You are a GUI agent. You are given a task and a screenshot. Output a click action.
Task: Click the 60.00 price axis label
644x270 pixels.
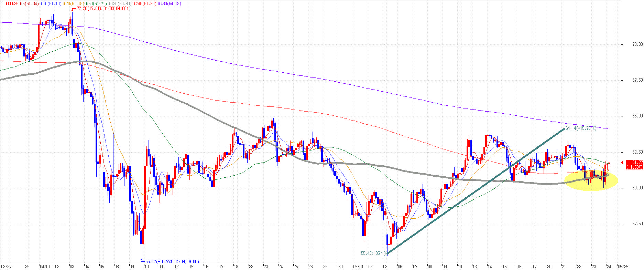[637, 188]
